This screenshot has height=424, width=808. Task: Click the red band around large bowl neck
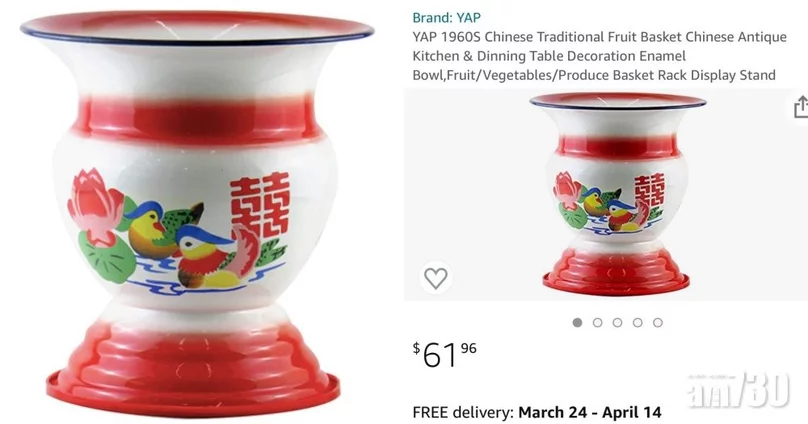[x=197, y=121]
